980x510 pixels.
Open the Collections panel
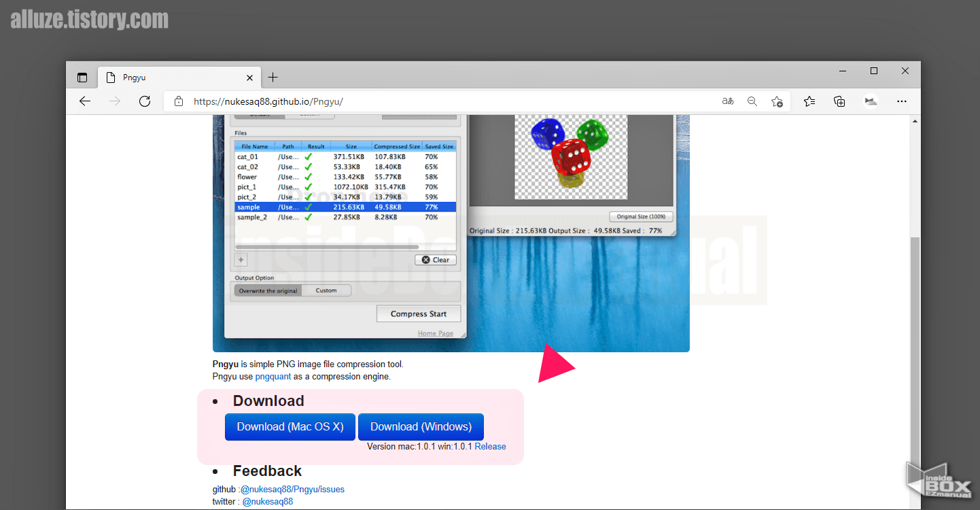tap(839, 101)
